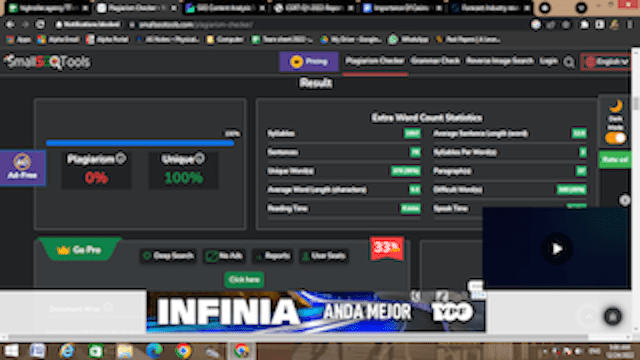This screenshot has width=640, height=360.
Task: Open the Grammar Check nav item
Action: click(x=435, y=61)
